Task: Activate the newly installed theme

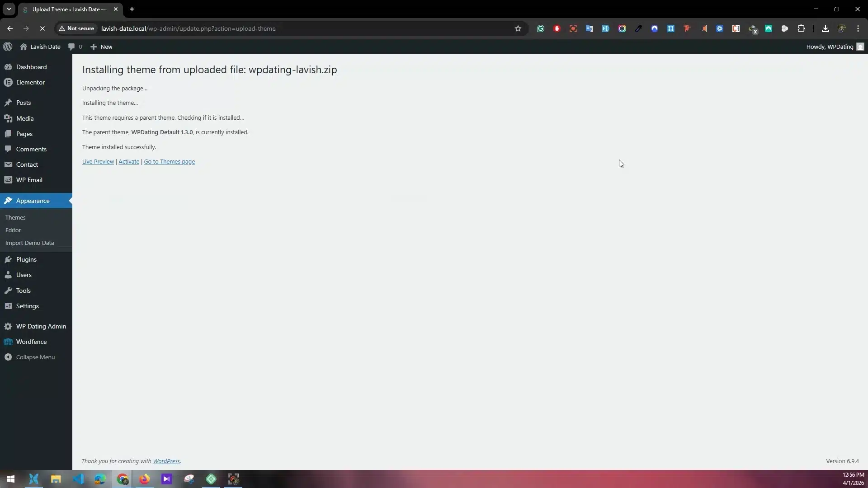Action: pos(129,161)
